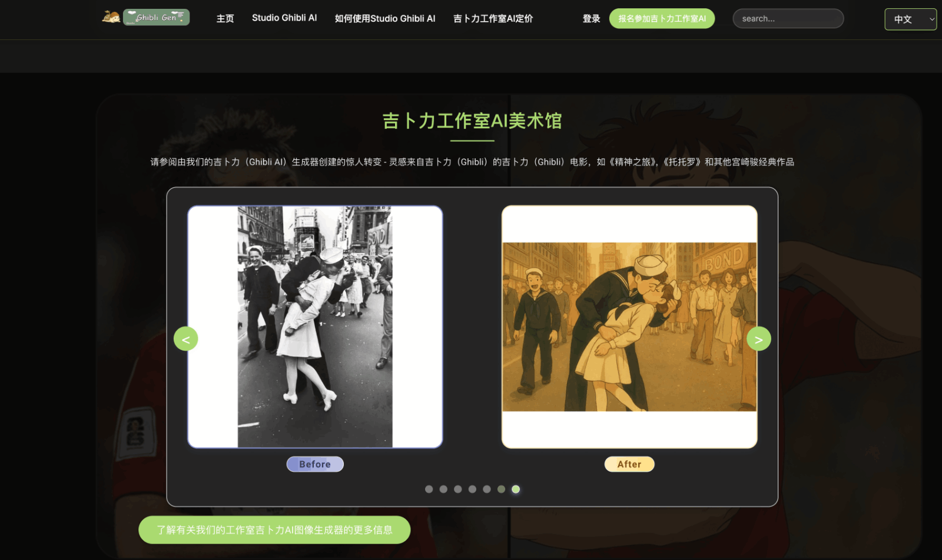Show next gallery slide arrow
Screen dimensions: 942x560
(759, 339)
